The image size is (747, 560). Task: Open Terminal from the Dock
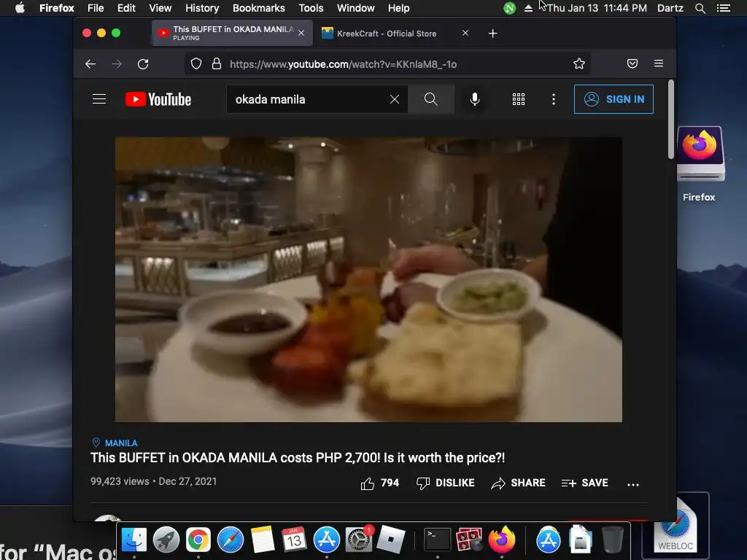tap(438, 540)
